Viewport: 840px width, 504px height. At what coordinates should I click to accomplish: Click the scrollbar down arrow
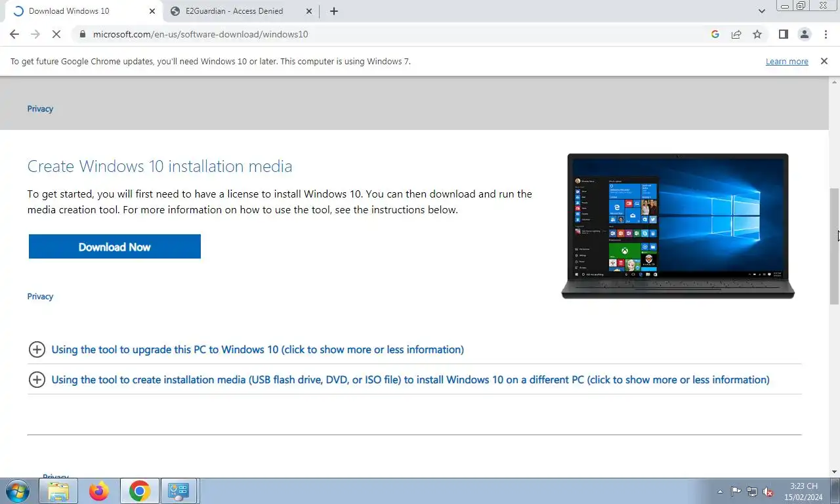[x=834, y=471]
